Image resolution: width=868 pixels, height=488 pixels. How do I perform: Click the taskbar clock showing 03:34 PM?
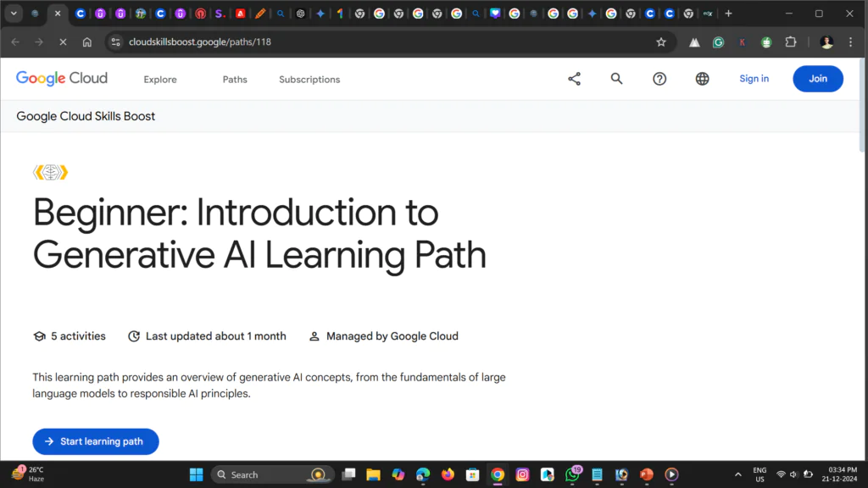(x=840, y=474)
